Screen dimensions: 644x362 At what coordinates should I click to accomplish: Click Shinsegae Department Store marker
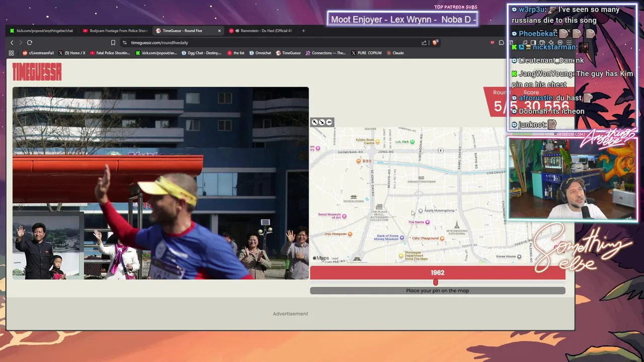point(401,255)
